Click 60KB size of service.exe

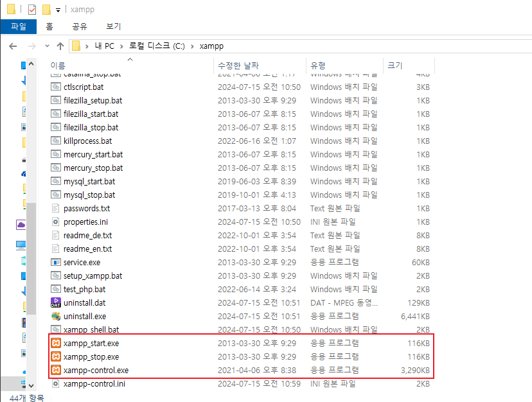tap(421, 262)
